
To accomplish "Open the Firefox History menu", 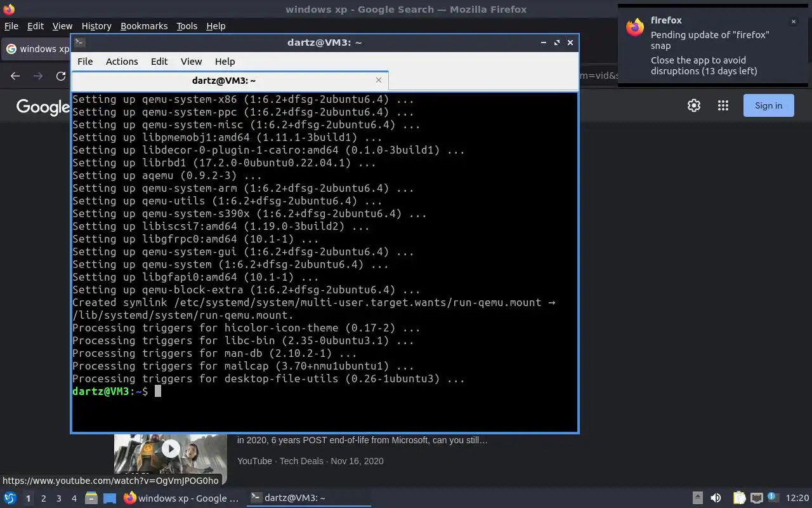I will [96, 26].
